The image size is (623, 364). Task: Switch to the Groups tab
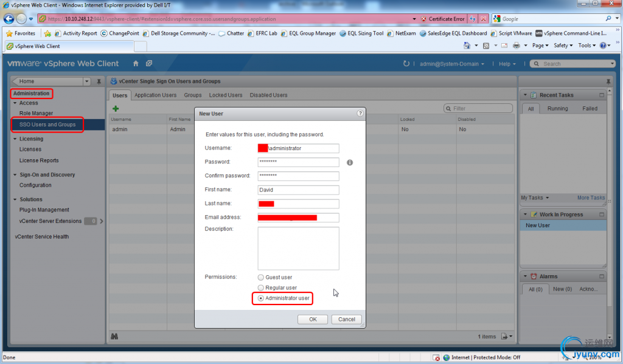pos(193,95)
